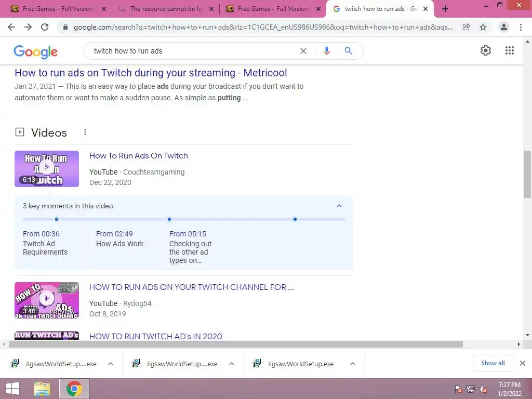Click the 'Couchteamgaming' channel text
The image size is (532, 399).
[x=154, y=172]
